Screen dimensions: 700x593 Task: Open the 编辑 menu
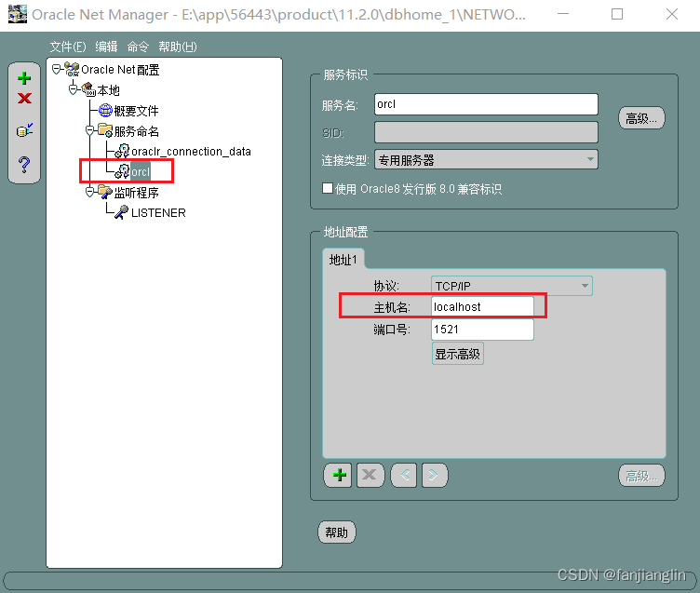coord(106,47)
